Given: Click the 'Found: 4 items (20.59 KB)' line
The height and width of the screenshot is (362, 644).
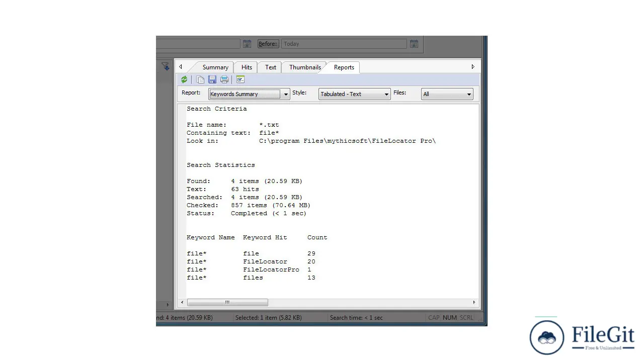Looking at the screenshot, I should pyautogui.click(x=245, y=181).
